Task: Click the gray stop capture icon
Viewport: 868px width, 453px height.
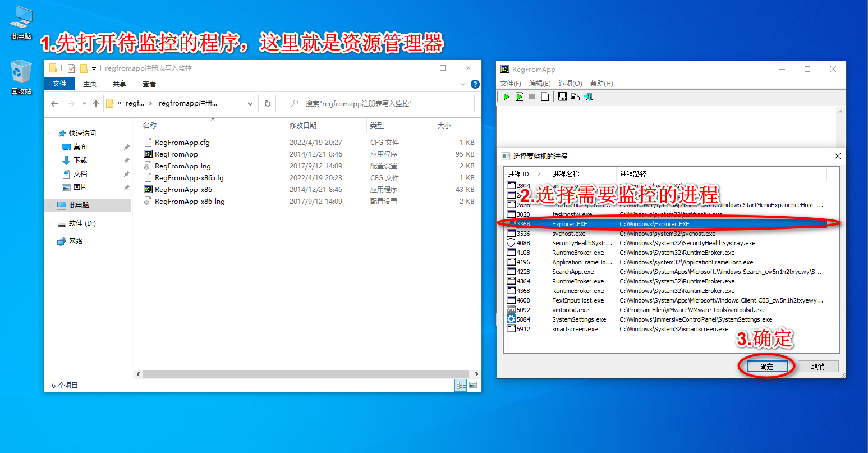Action: [532, 97]
